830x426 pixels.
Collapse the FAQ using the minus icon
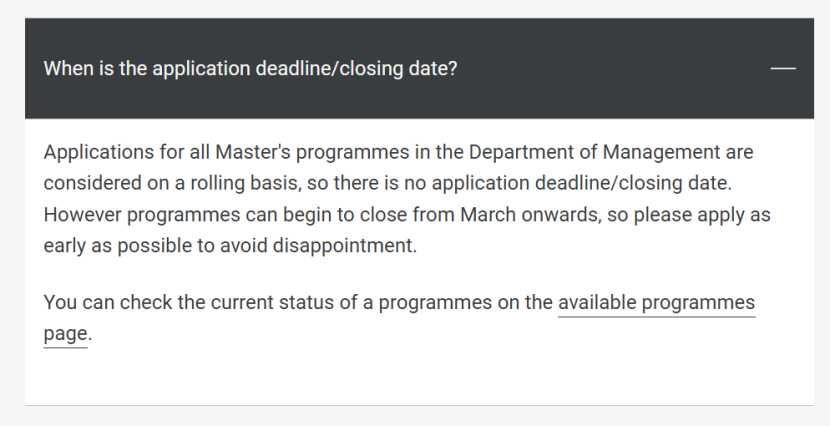pos(783,68)
